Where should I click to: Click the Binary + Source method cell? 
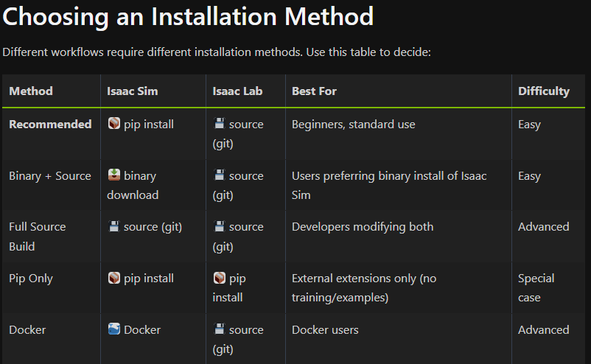coord(50,176)
